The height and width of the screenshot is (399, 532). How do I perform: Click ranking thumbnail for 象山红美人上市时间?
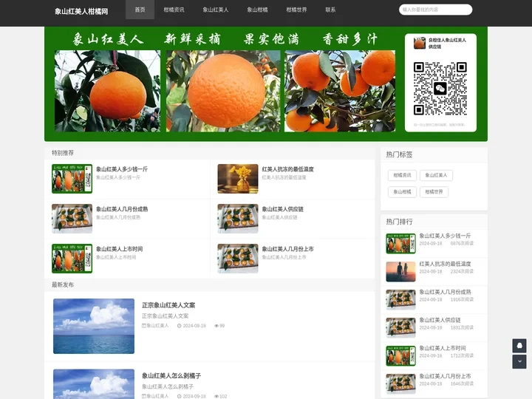[x=400, y=356]
